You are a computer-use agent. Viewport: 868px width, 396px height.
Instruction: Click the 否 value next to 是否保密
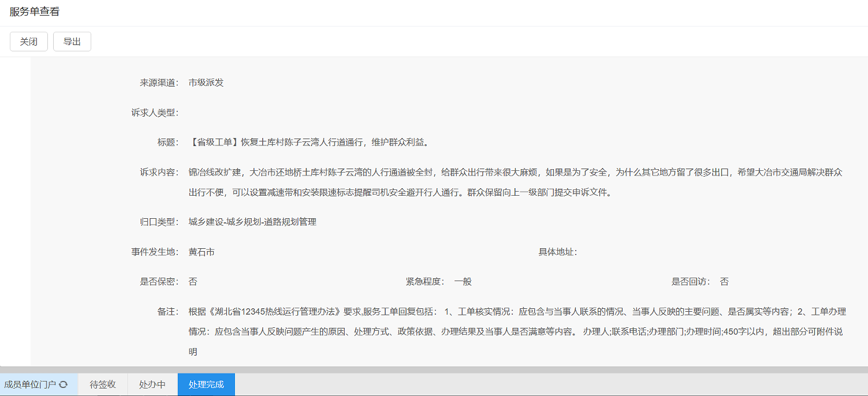(193, 282)
